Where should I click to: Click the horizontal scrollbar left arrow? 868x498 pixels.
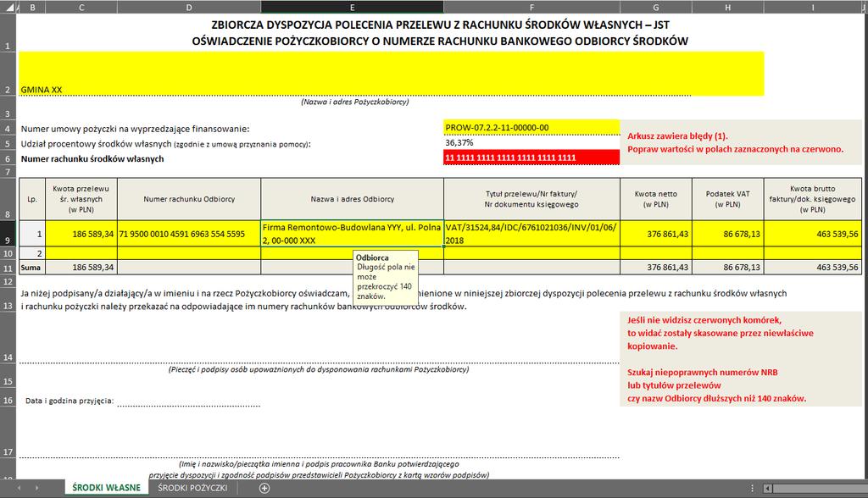point(768,488)
